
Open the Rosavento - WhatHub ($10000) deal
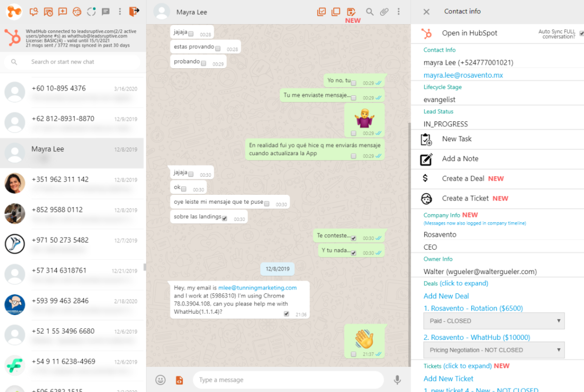tap(477, 337)
